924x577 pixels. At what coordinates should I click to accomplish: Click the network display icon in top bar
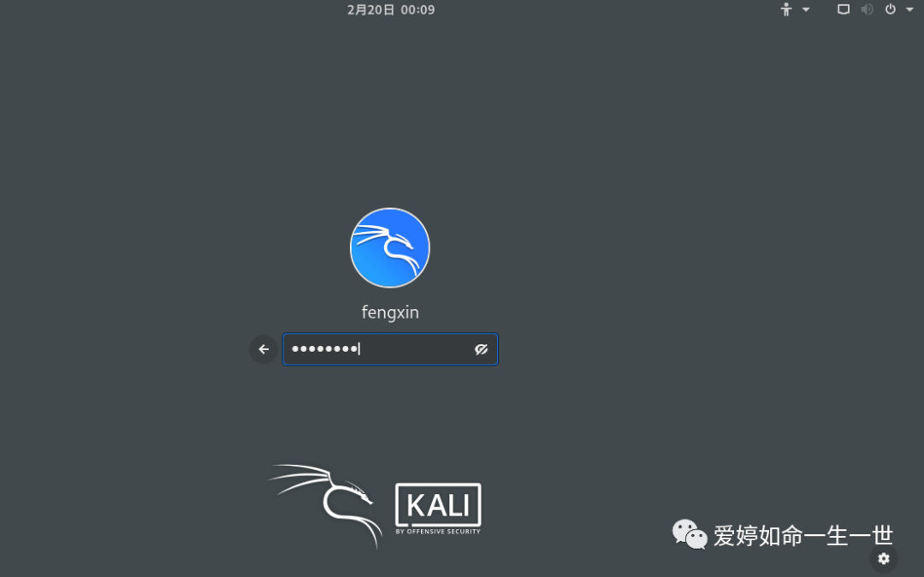pos(844,9)
